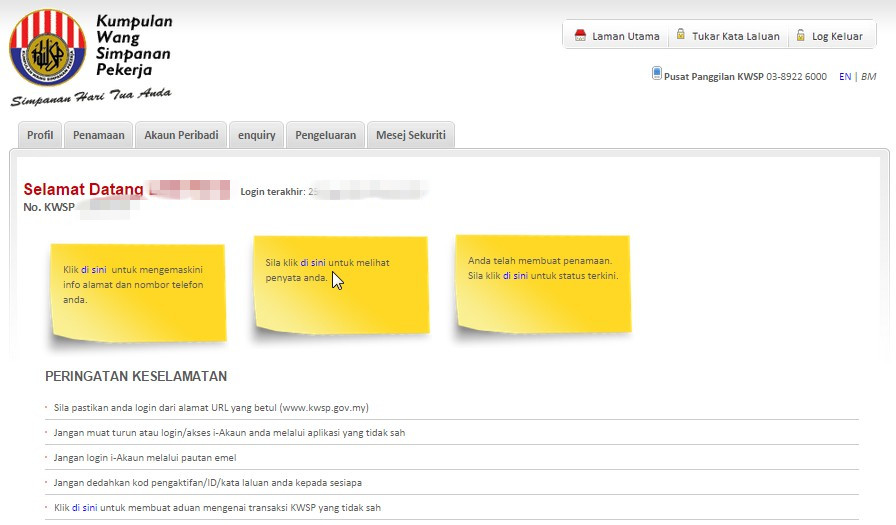Click the Selamat Datang greeting text
Image resolution: width=896 pixels, height=525 pixels.
click(x=83, y=189)
